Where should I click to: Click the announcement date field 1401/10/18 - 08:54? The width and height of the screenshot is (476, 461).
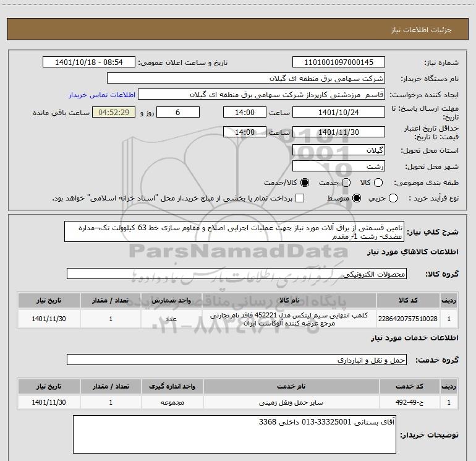point(89,62)
